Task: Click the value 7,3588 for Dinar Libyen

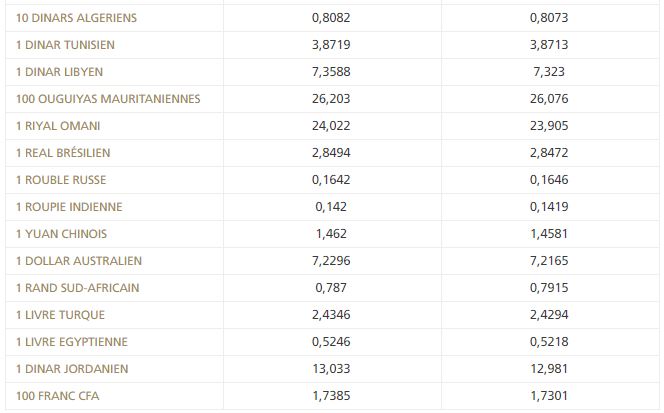Action: pos(331,72)
